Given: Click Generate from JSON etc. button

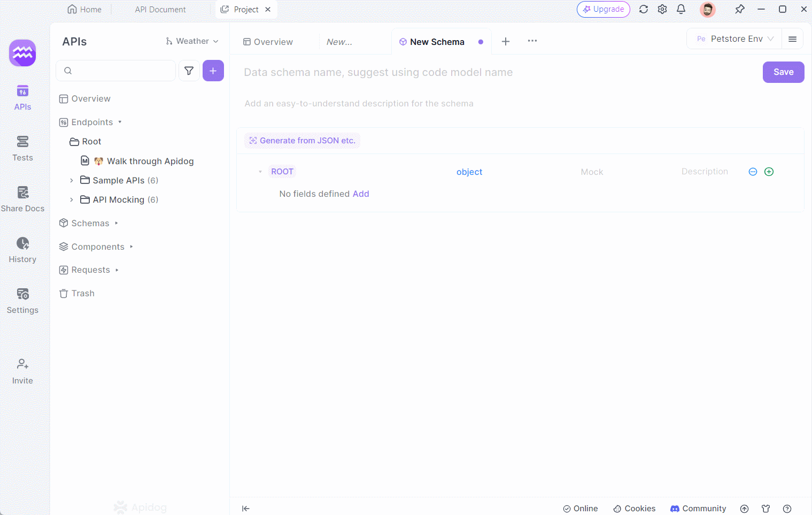Looking at the screenshot, I should tap(302, 140).
